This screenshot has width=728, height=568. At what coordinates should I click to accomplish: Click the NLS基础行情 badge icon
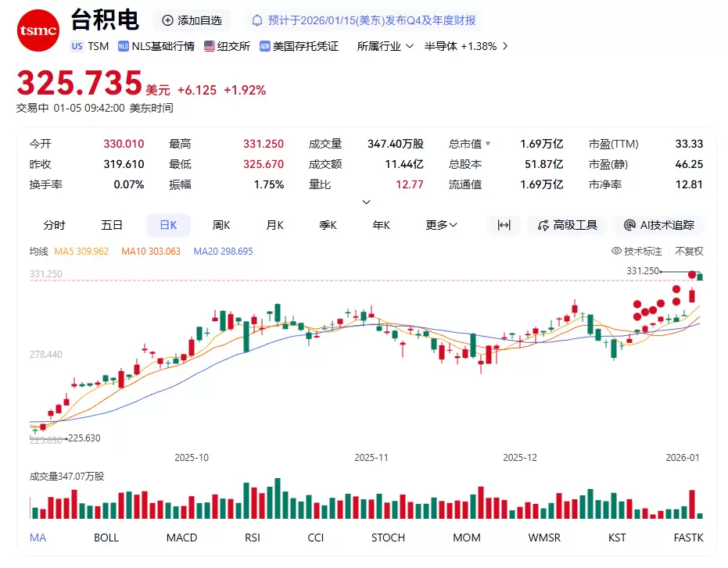123,47
